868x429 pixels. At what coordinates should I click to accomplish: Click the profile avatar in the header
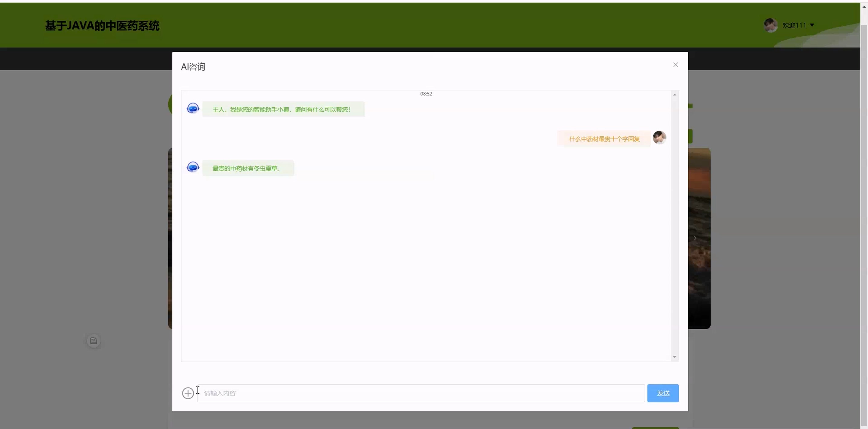tap(770, 25)
